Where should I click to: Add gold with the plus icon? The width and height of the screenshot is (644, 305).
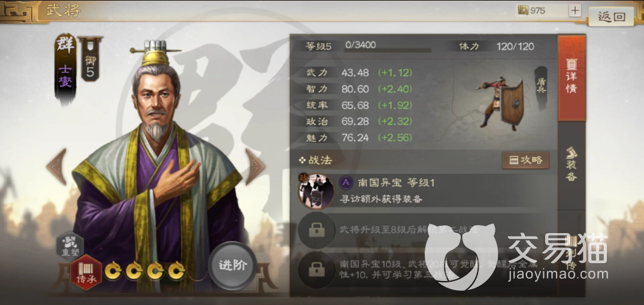(x=575, y=11)
